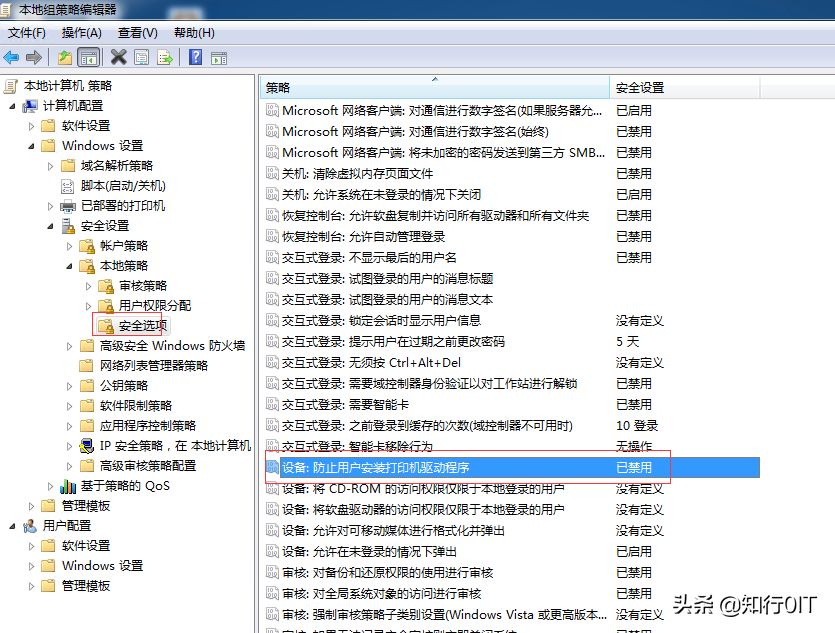Collapse the 本地策略 node
835x633 pixels.
pyautogui.click(x=69, y=266)
